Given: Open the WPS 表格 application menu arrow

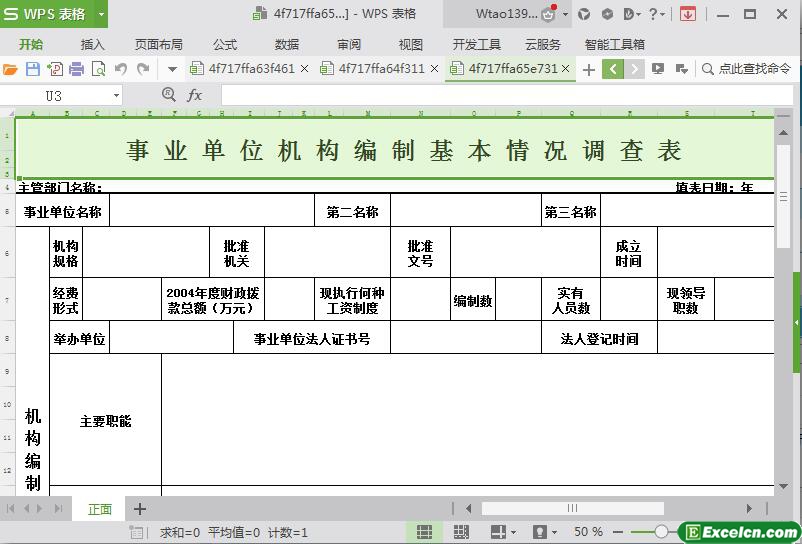Looking at the screenshot, I should [x=101, y=14].
